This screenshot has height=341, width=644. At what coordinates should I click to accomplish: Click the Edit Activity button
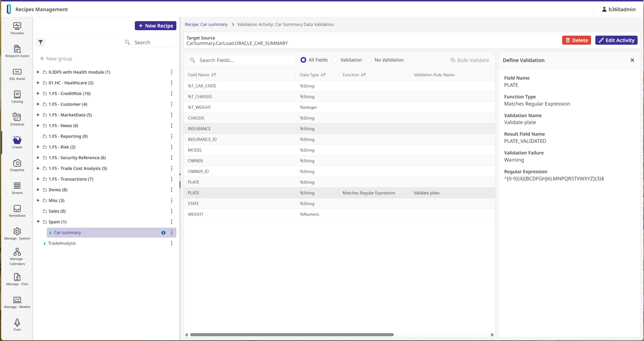click(616, 40)
